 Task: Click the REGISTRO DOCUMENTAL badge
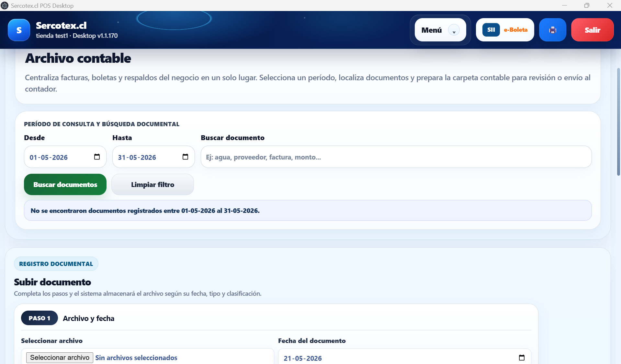pos(56,264)
